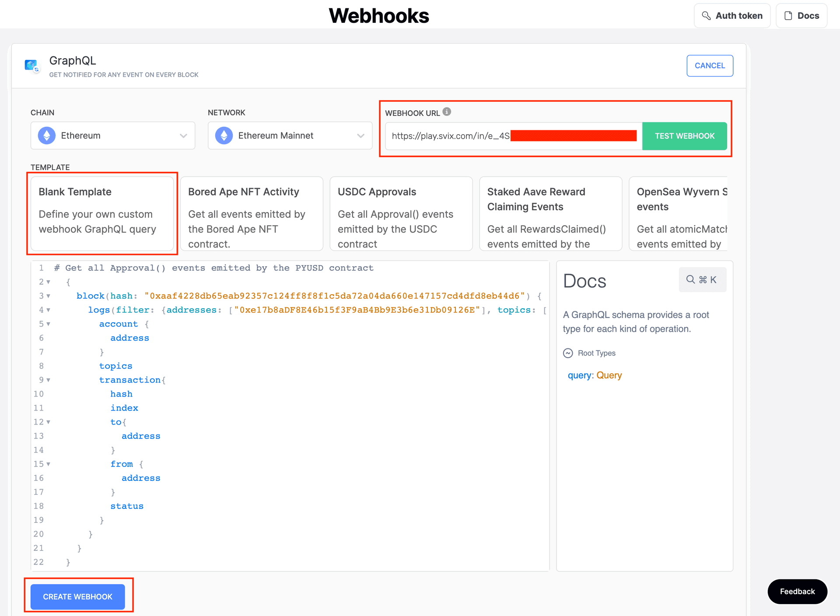Click the key icon on the Auth token button

tap(706, 15)
